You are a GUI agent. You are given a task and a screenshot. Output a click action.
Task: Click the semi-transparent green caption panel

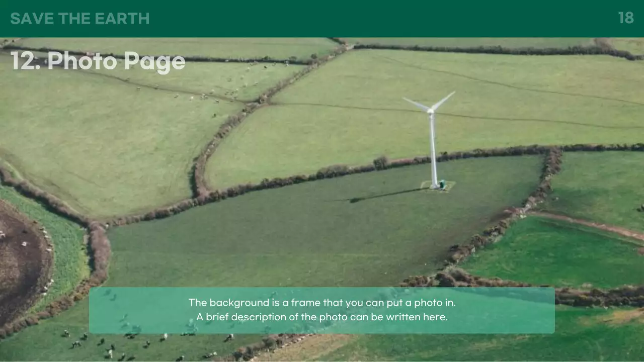(x=321, y=310)
